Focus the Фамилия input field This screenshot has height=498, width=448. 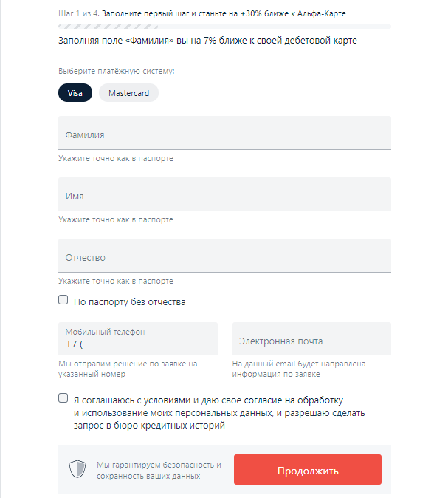pyautogui.click(x=224, y=134)
